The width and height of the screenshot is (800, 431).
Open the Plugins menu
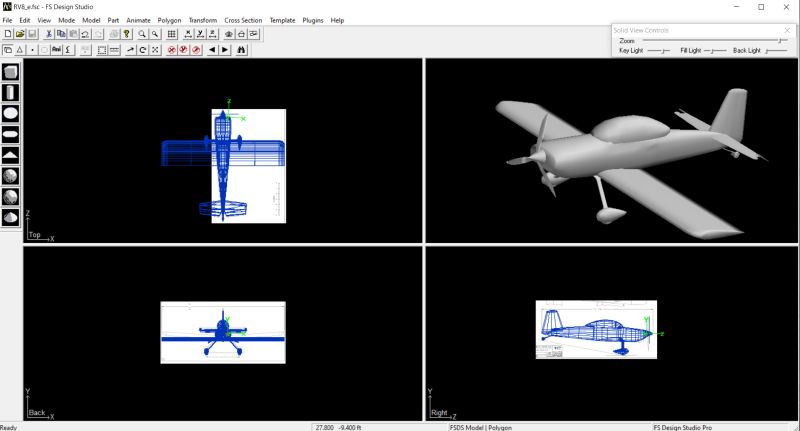(x=313, y=20)
